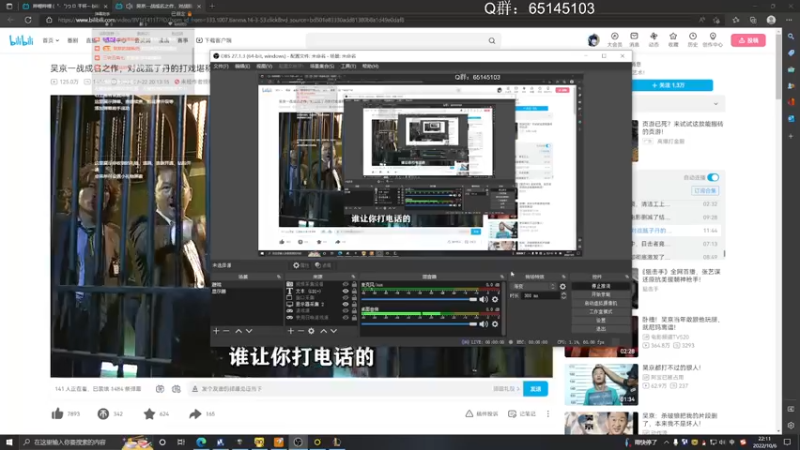The image size is (800, 450).
Task: Toggle visibility eye of display capture 2 source
Action: click(345, 304)
